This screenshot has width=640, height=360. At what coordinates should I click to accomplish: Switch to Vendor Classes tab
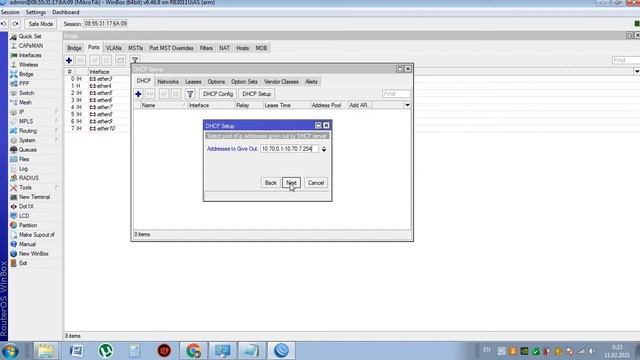point(281,82)
